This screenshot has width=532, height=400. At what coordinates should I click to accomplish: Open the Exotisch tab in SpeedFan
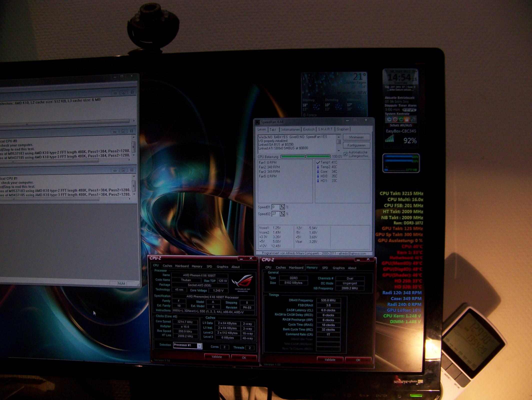point(309,130)
